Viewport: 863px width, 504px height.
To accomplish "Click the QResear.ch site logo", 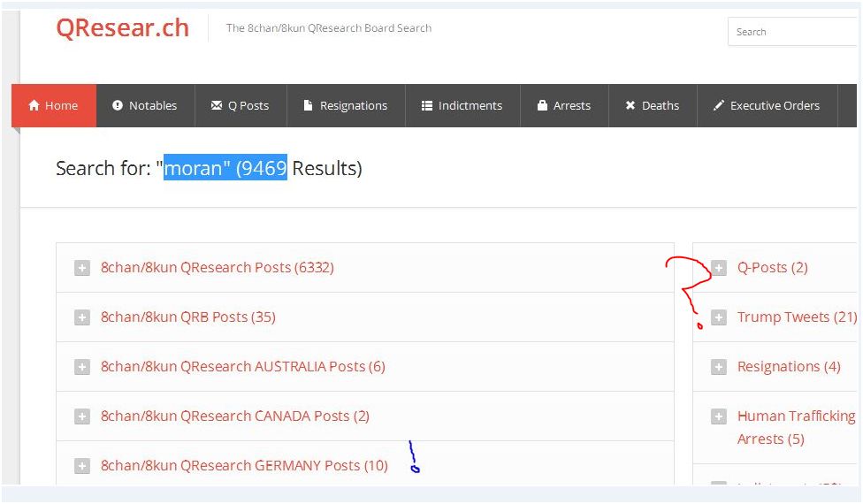I will click(x=123, y=27).
